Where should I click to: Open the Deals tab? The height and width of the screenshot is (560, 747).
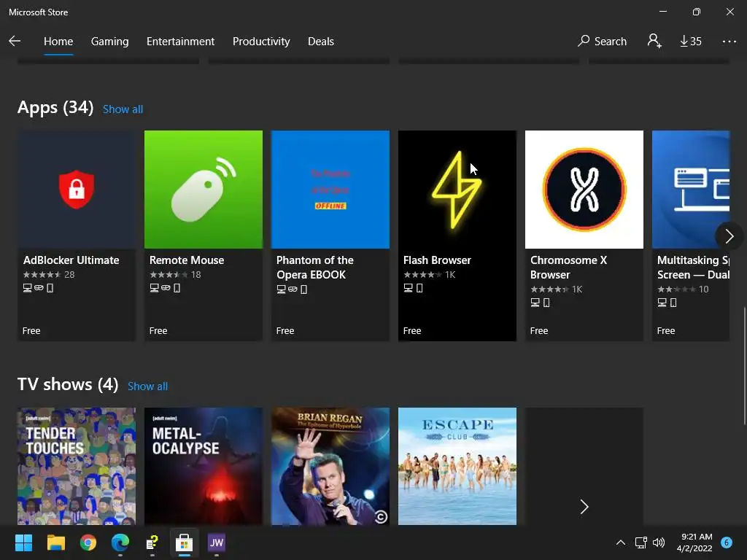321,42
